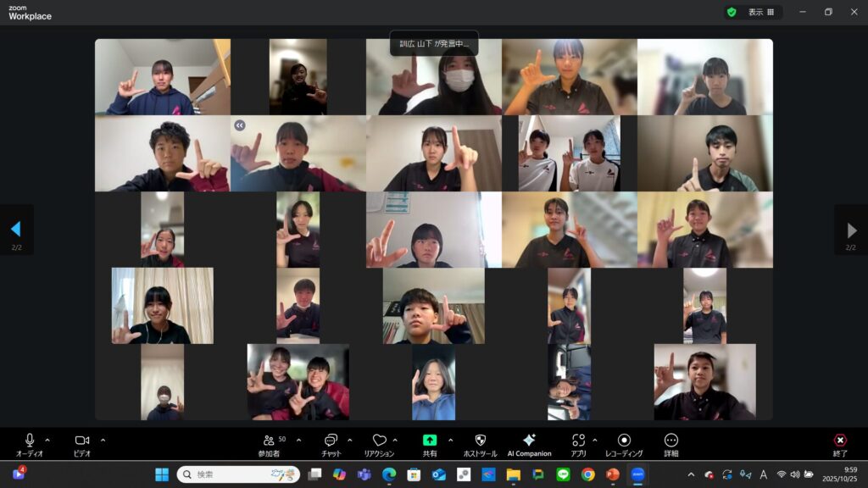Toggle the microphone audio button
Viewport: 868px width, 488px height.
30,441
